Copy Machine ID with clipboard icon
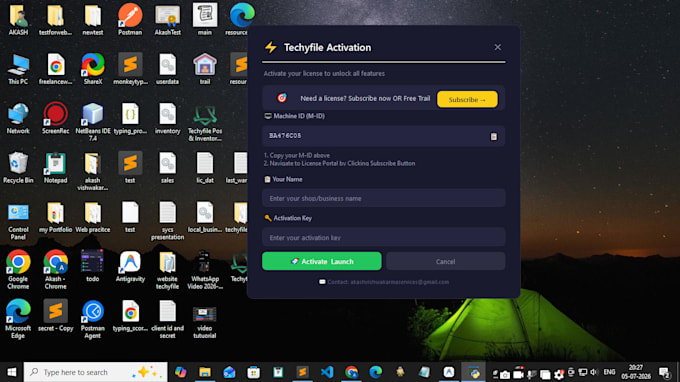 pyautogui.click(x=494, y=137)
